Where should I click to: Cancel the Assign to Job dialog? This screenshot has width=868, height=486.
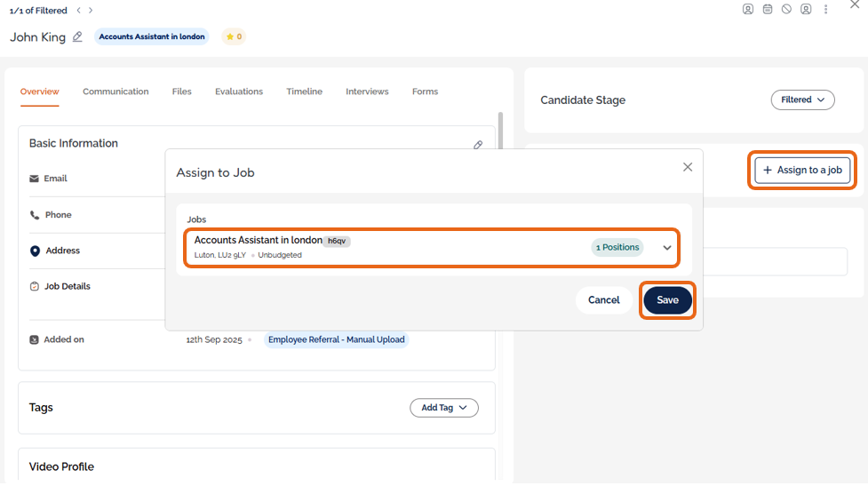(x=604, y=300)
